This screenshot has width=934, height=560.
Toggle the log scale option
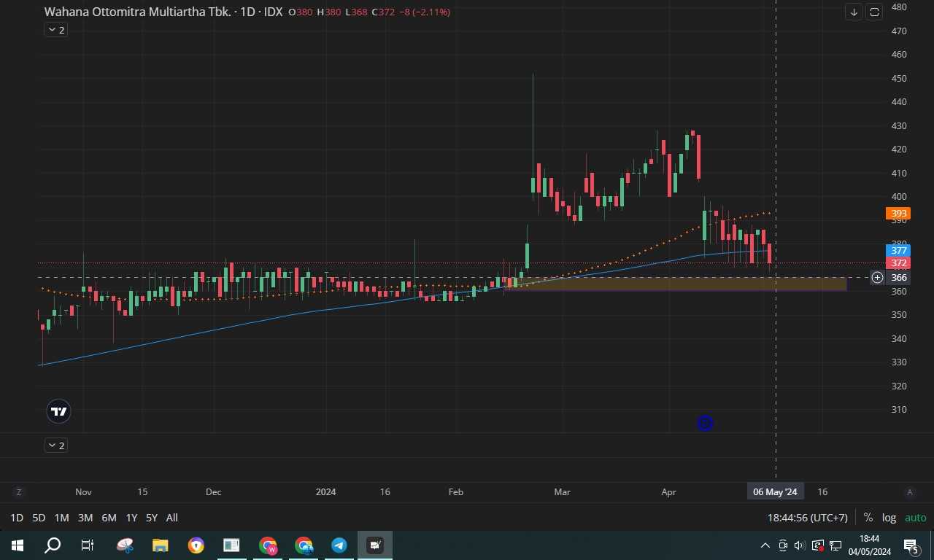[889, 518]
